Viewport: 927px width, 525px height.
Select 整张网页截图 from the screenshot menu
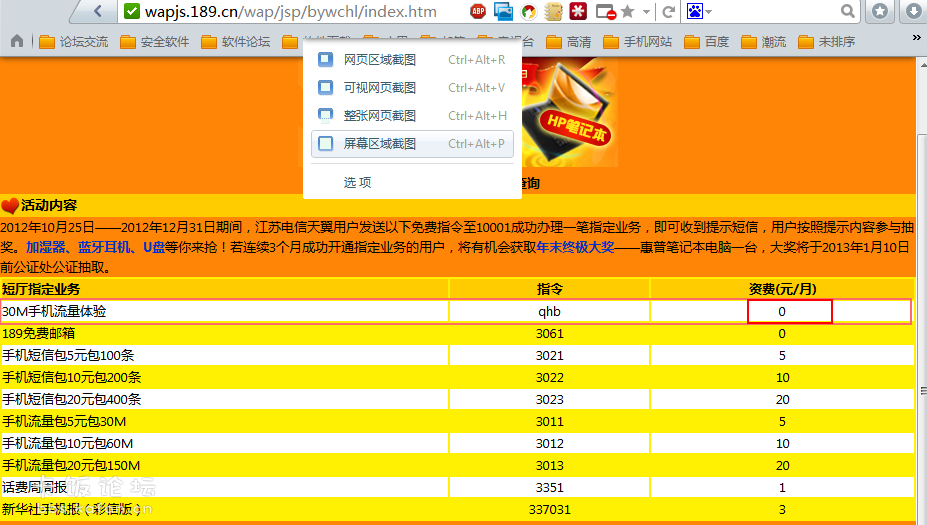(x=412, y=116)
